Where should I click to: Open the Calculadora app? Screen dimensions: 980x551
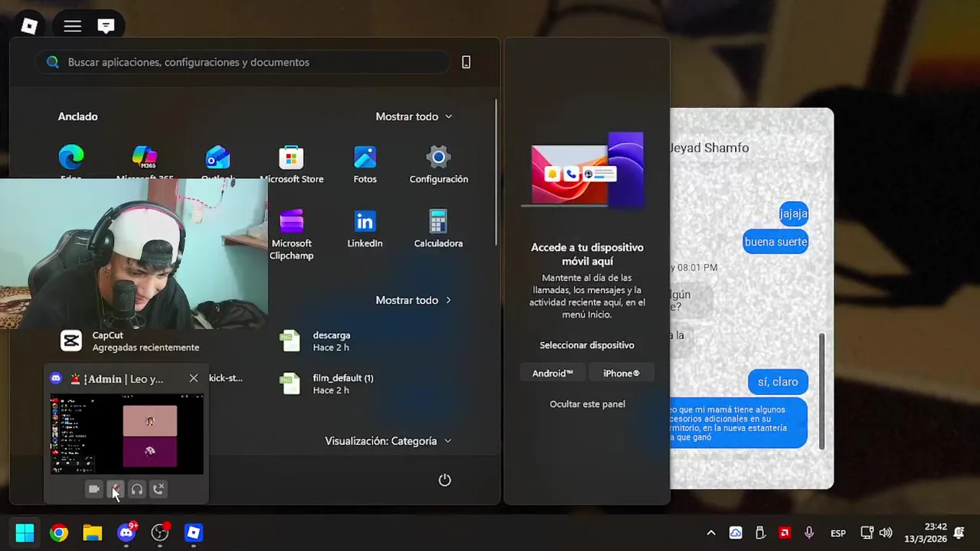tap(439, 229)
